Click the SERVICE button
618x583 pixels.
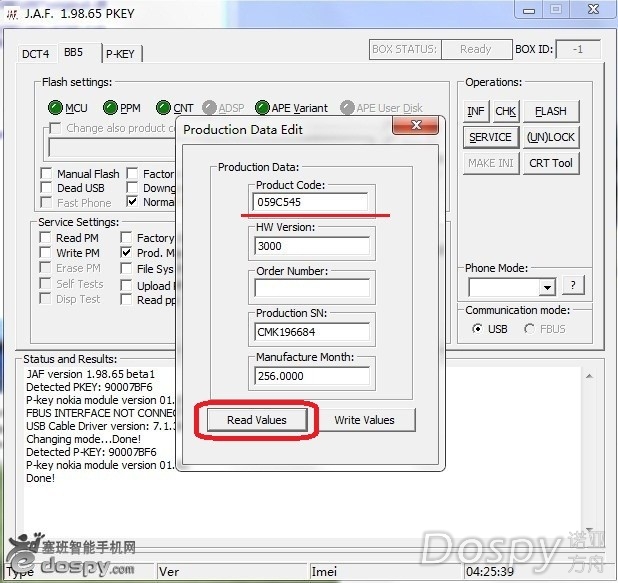click(x=490, y=137)
